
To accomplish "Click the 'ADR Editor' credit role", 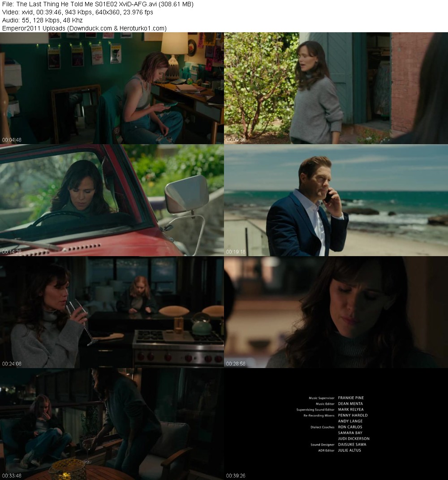I will (326, 450).
